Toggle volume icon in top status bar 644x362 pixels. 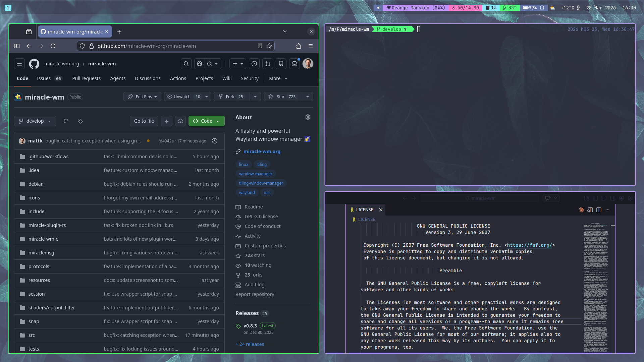point(378,8)
